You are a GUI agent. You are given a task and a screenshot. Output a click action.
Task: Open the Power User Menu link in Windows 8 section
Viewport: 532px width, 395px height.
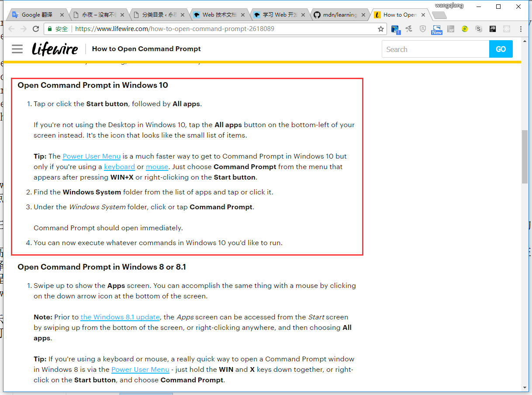click(x=140, y=370)
